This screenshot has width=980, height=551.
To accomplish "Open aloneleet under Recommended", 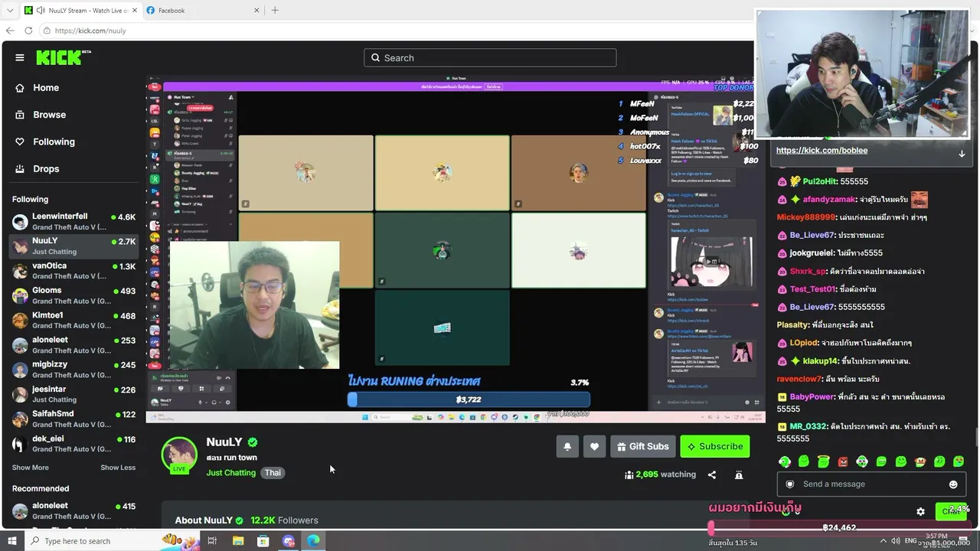I will pyautogui.click(x=73, y=510).
